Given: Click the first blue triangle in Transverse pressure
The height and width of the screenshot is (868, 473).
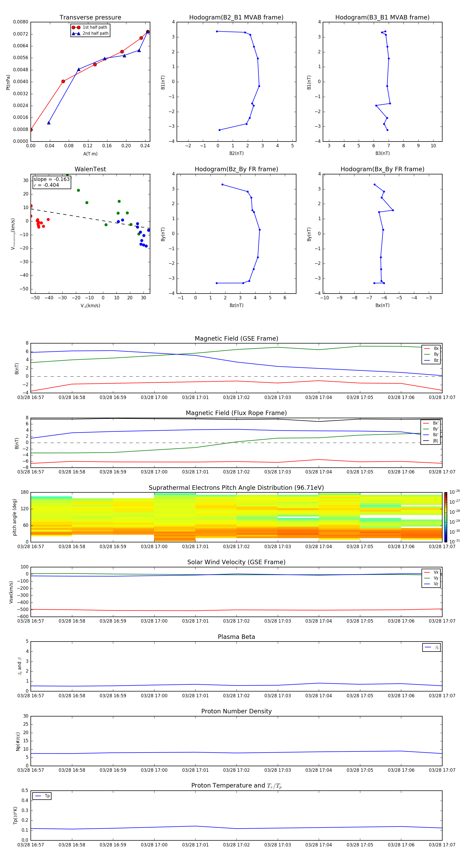Looking at the screenshot, I should click(x=48, y=123).
